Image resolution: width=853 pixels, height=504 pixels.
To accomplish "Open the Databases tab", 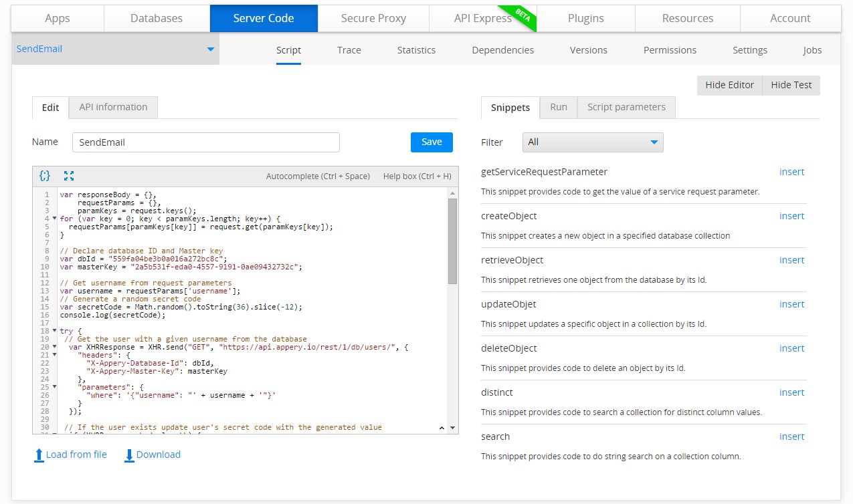I will tap(157, 18).
